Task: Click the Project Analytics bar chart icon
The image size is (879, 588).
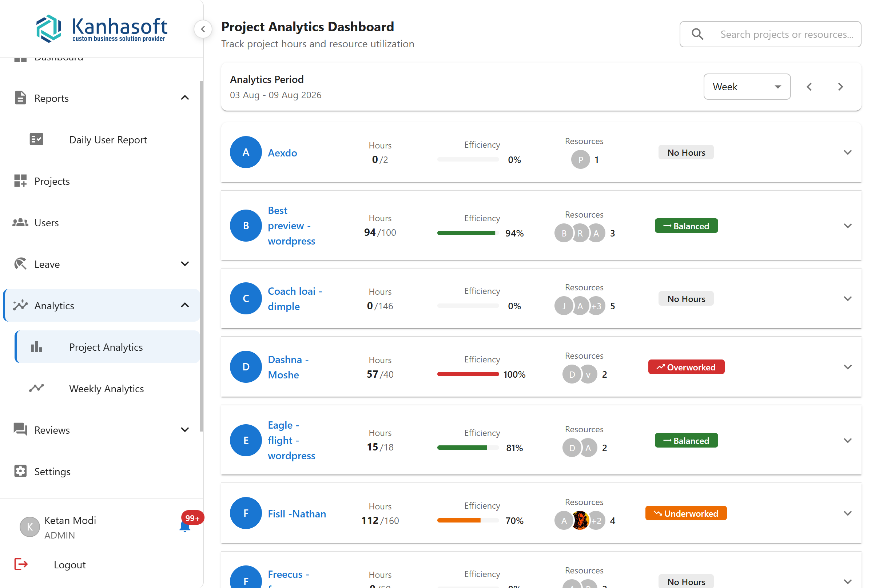Action: [x=36, y=347]
